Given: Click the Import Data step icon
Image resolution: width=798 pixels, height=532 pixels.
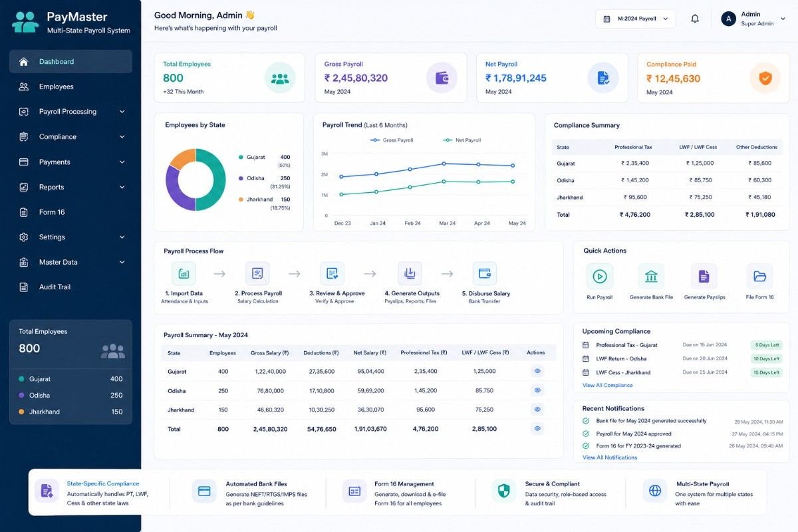Looking at the screenshot, I should (x=184, y=273).
